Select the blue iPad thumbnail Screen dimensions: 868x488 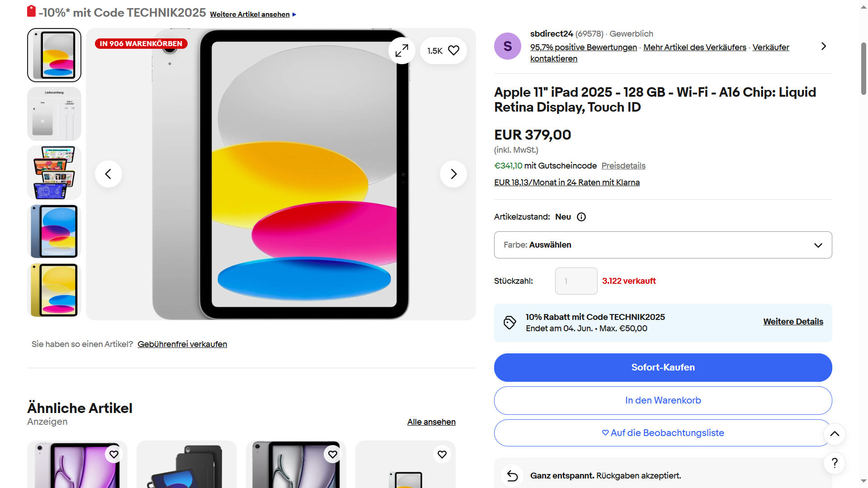54,231
